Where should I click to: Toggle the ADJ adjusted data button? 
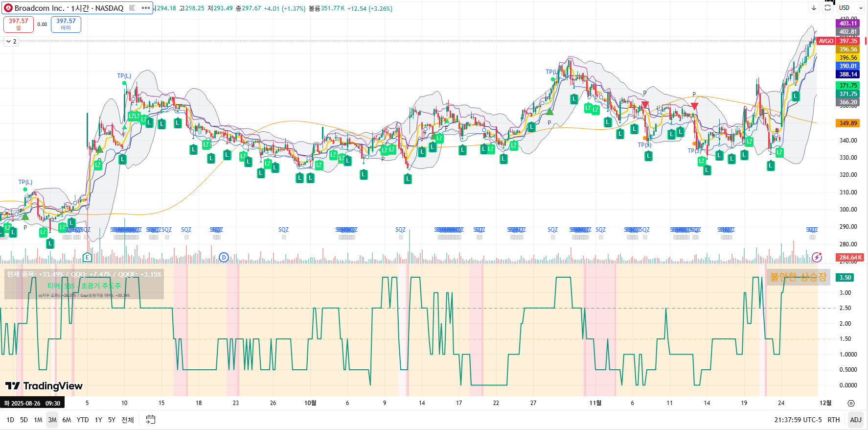[x=855, y=420]
